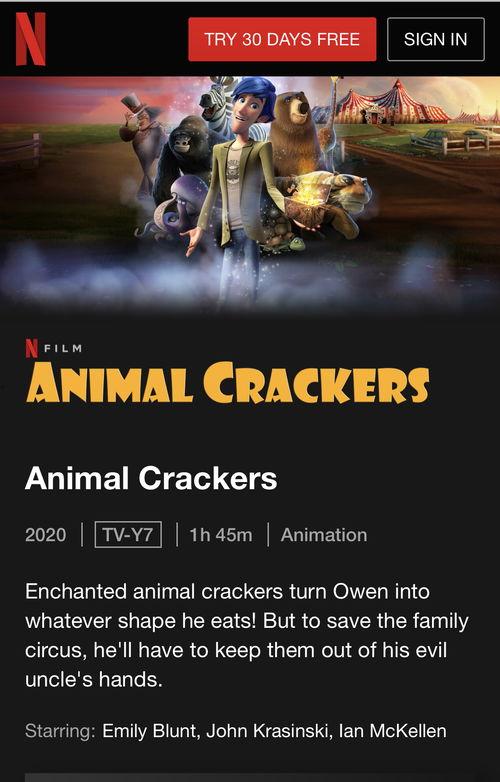Click the movie synopsis paragraph

[247, 635]
